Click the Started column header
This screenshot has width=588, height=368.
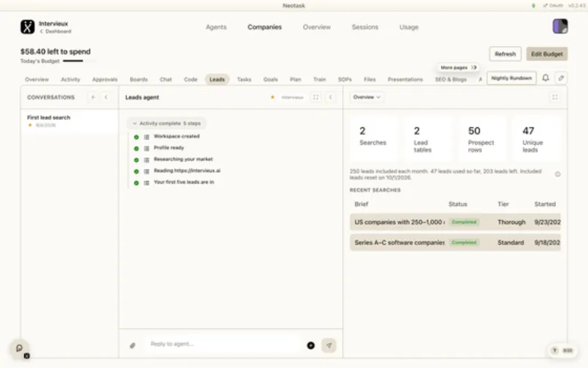tap(545, 205)
